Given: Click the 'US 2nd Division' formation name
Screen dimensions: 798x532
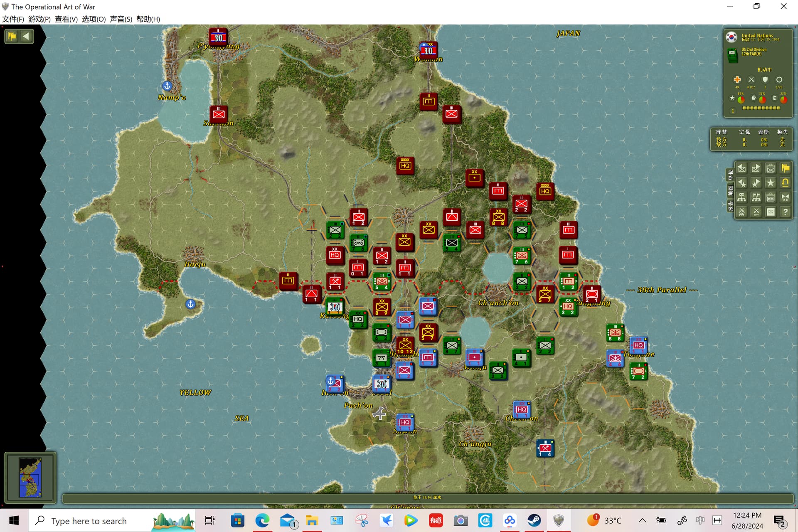Looking at the screenshot, I should (754, 49).
